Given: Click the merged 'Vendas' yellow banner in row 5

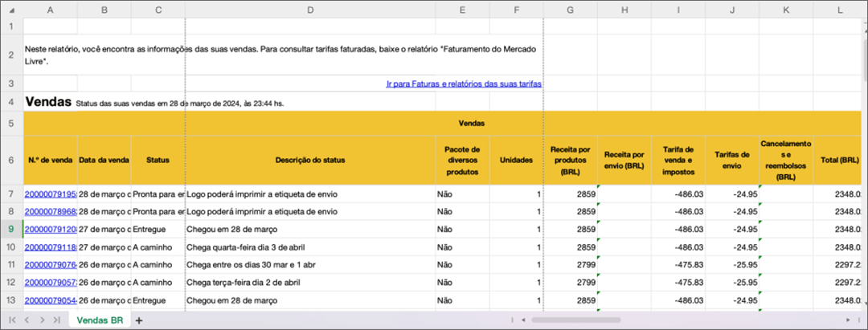Looking at the screenshot, I should click(x=443, y=124).
